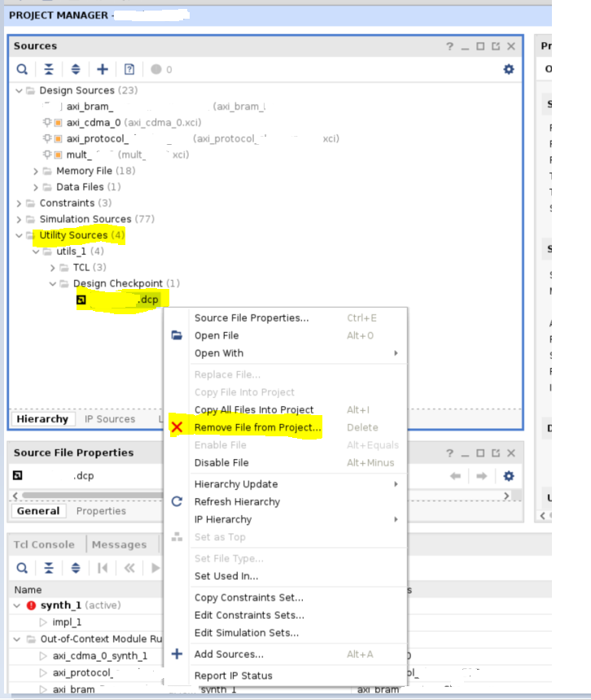Select Remove File from Project menu item
Viewport: 591px width, 700px height.
(x=257, y=427)
